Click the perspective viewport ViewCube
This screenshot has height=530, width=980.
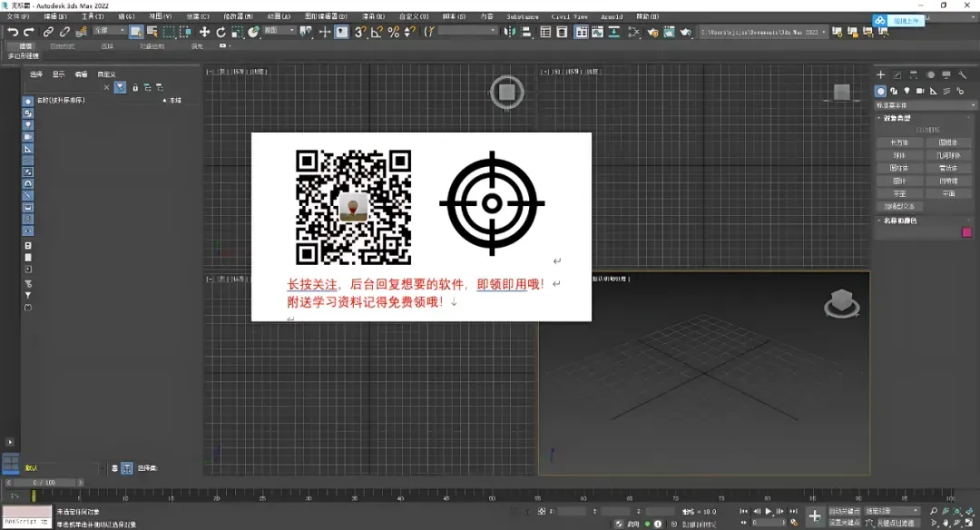tap(842, 303)
